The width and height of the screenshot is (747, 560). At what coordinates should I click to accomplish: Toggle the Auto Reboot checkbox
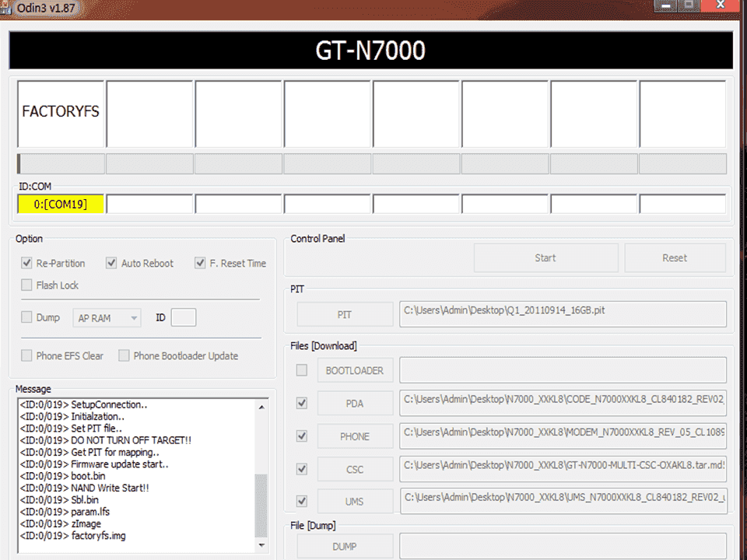coord(111,263)
